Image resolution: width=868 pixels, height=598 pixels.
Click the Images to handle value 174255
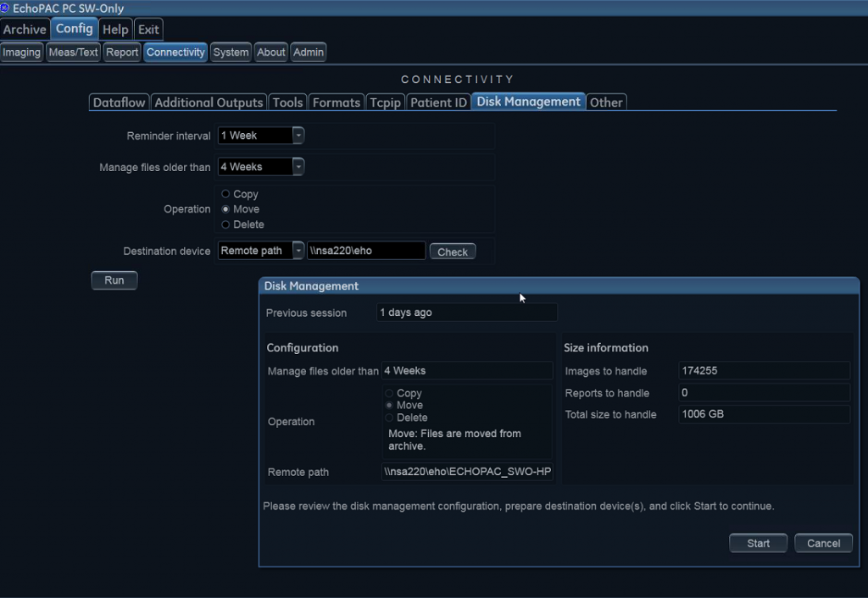tap(764, 371)
